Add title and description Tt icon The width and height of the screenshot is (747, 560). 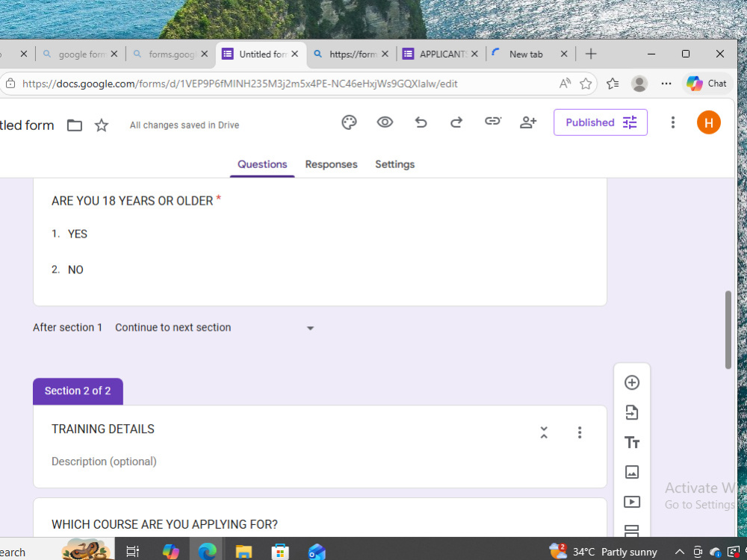pyautogui.click(x=632, y=442)
